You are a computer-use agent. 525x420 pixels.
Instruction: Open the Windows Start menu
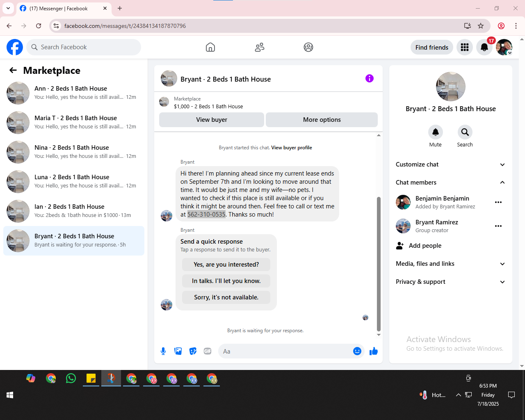click(x=10, y=395)
